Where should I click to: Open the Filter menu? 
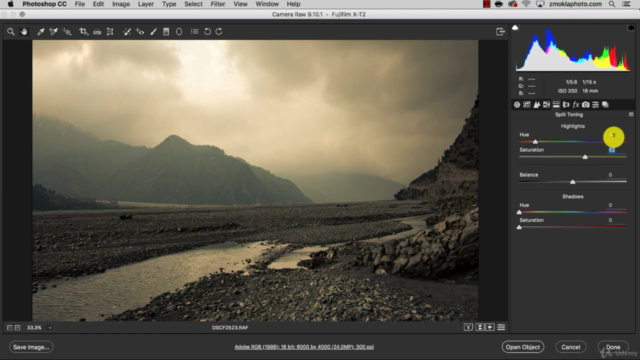pos(218,4)
